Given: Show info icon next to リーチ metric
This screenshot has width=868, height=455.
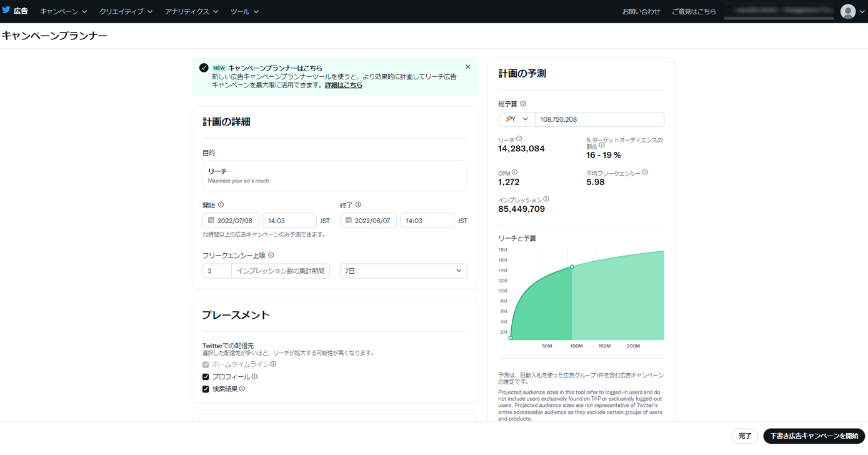Looking at the screenshot, I should pos(519,139).
